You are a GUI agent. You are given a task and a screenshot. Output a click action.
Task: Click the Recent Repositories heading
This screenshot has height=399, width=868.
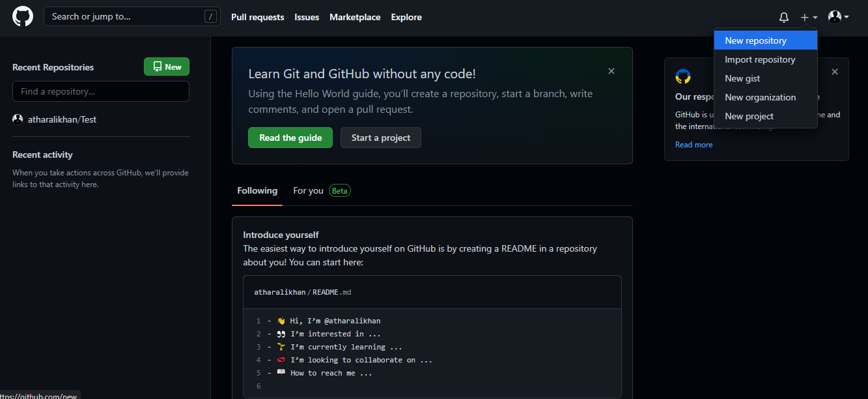[53, 67]
